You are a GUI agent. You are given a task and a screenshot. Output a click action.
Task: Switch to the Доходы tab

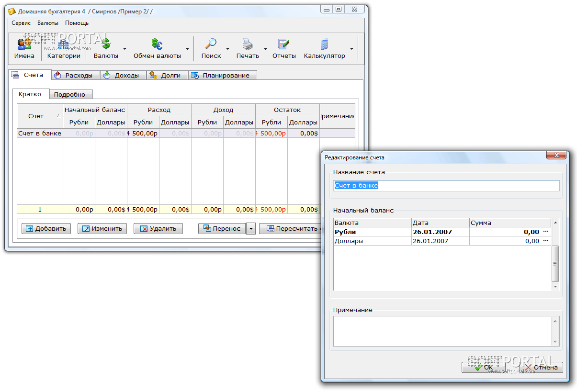click(x=123, y=75)
